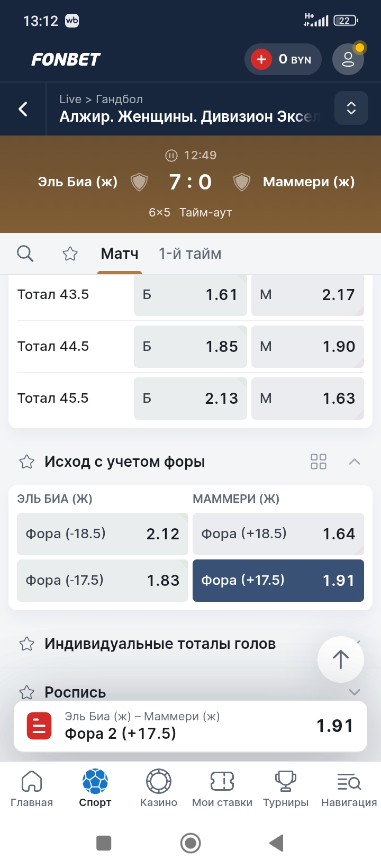Viewport: 381px width, 868px height.
Task: Switch to the 1-й тайм tab
Action: tap(190, 254)
